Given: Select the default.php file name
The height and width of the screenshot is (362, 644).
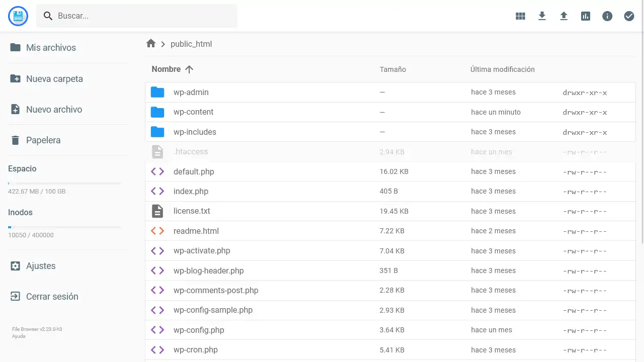Looking at the screenshot, I should (194, 171).
